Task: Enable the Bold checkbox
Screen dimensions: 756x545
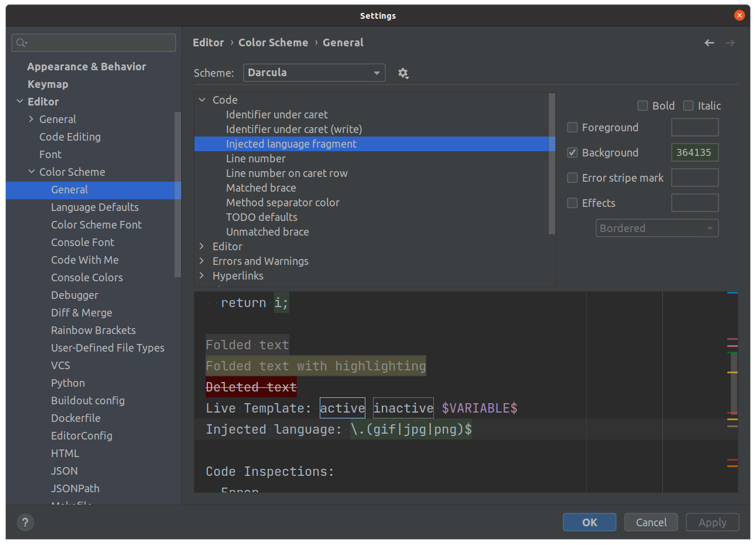Action: pos(642,105)
